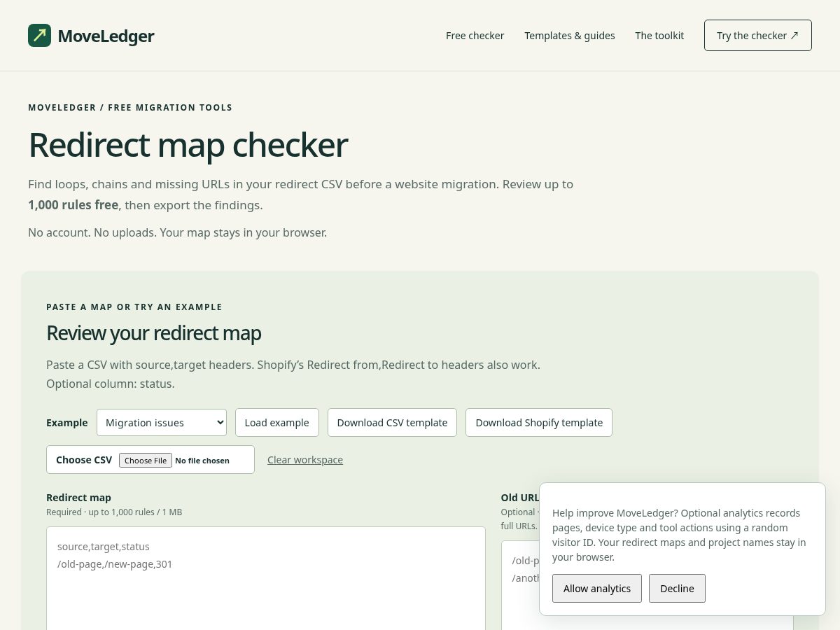Click 'Required · up to 1,000 rules / 1 MB' hint
This screenshot has height=630, width=840.
click(x=114, y=512)
